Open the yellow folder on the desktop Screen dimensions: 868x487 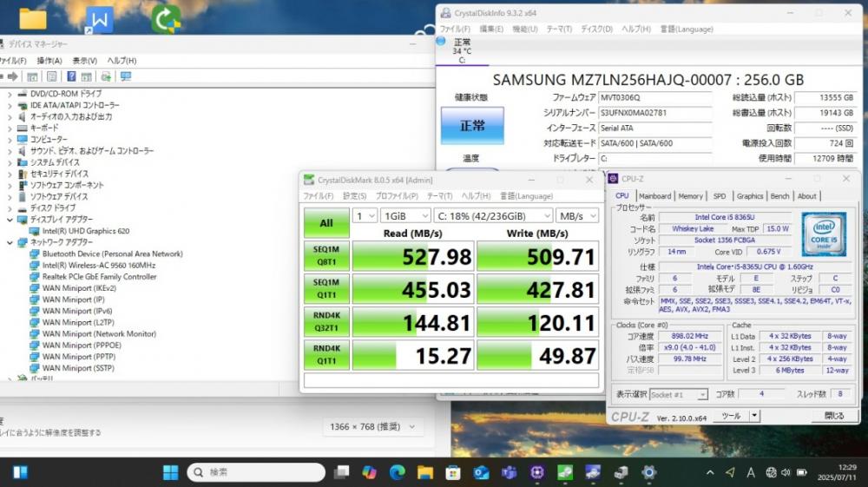point(33,19)
